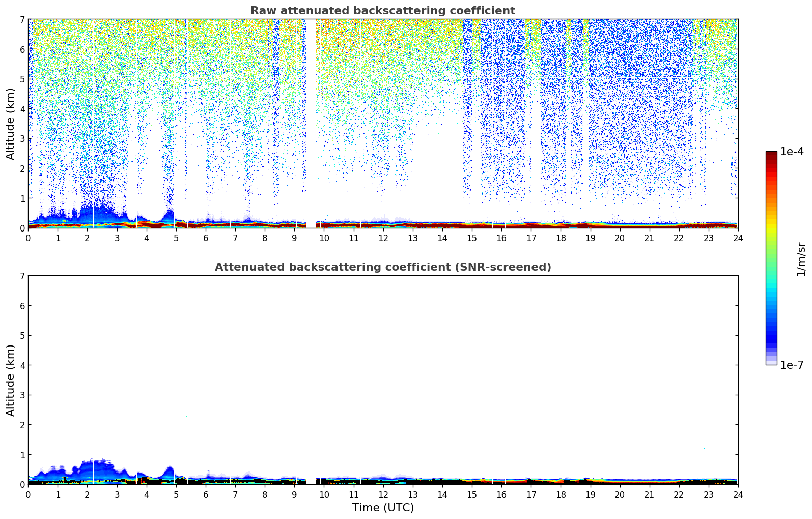Click the "1e-7" colorbar minimum label
The image size is (812, 519).
(x=792, y=365)
